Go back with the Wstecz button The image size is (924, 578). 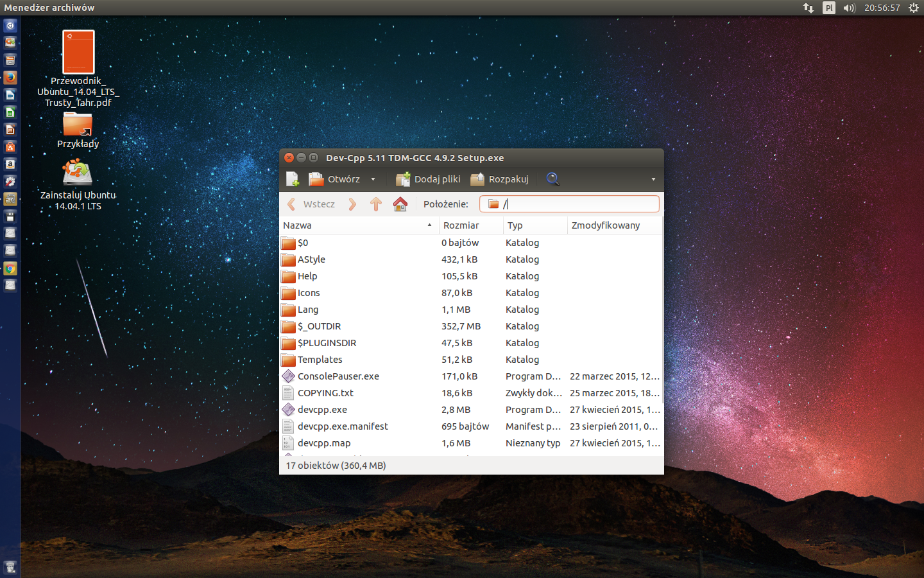[311, 204]
